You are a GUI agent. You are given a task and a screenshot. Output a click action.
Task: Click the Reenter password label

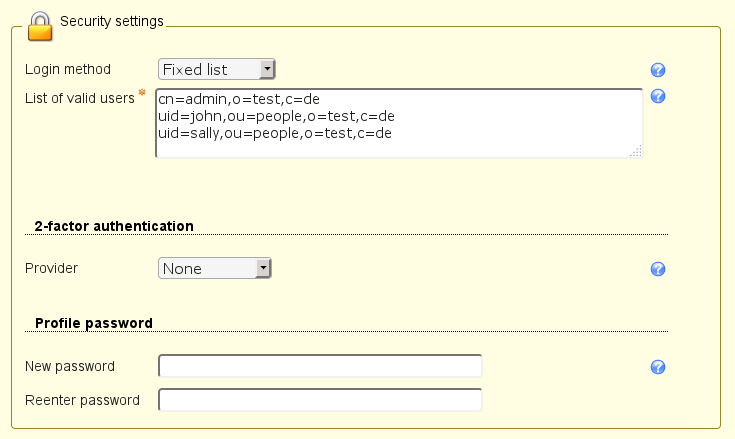click(x=82, y=401)
